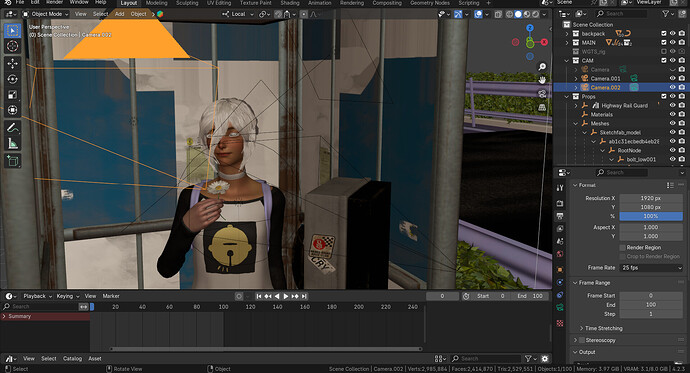Switch to Solid viewport shading
690x373 pixels.
(518, 14)
